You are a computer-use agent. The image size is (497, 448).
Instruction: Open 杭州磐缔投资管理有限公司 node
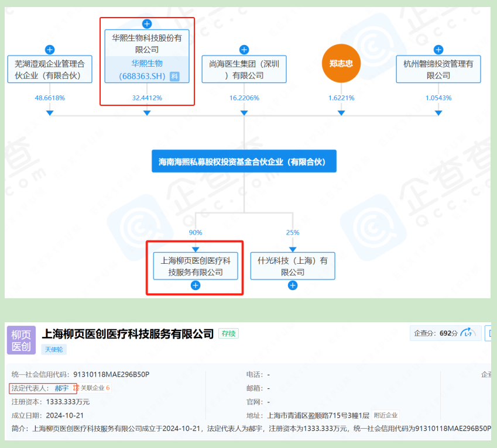pos(438,70)
